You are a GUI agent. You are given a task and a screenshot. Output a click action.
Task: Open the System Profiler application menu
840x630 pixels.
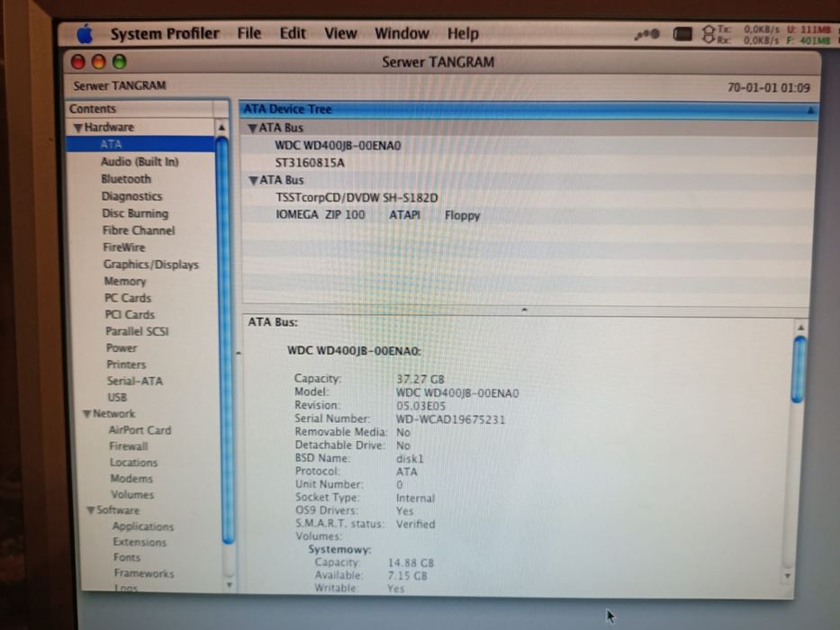pyautogui.click(x=165, y=34)
